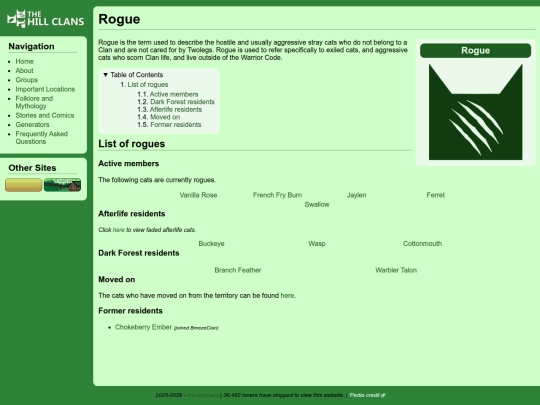Click the Other Sites sidebar heading
The height and width of the screenshot is (405, 540).
point(32,168)
